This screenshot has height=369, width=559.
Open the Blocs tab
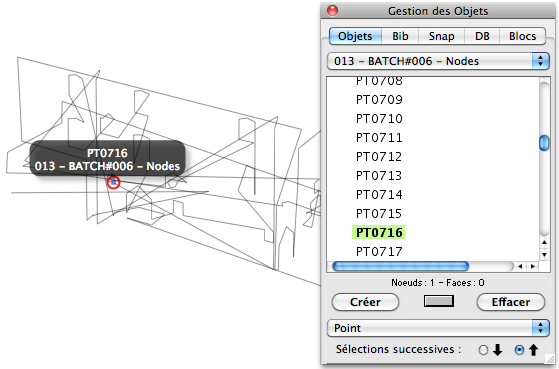coord(522,36)
